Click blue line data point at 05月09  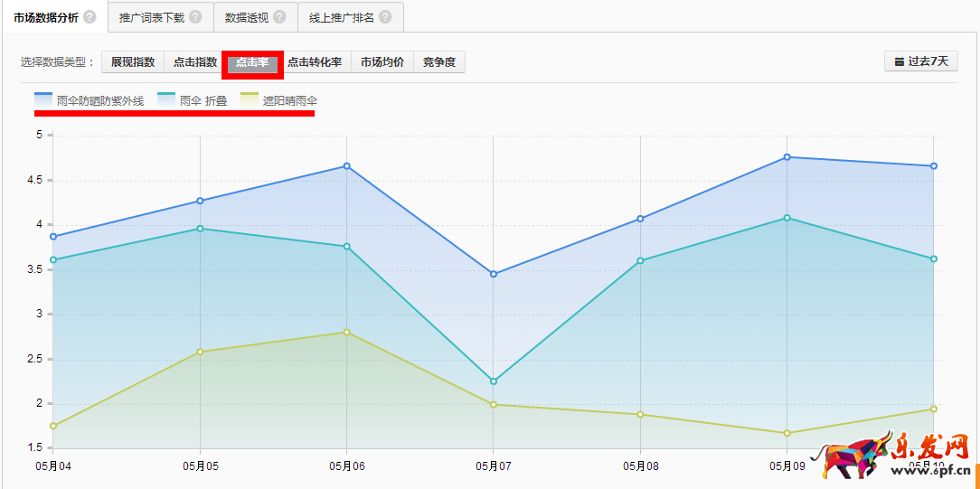click(787, 157)
